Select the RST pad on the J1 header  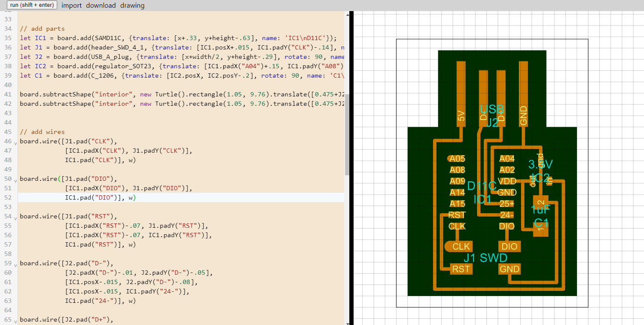(x=461, y=269)
